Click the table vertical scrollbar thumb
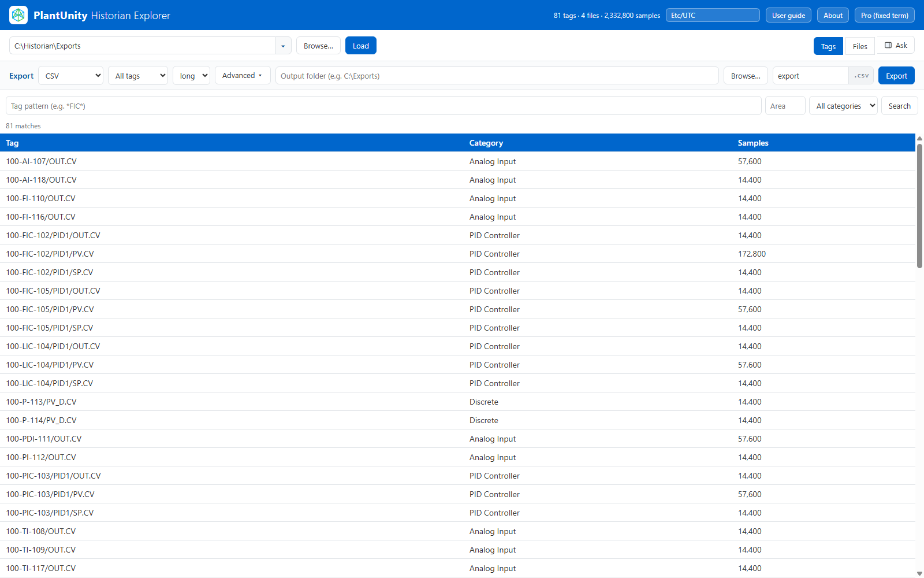924x578 pixels. (919, 206)
